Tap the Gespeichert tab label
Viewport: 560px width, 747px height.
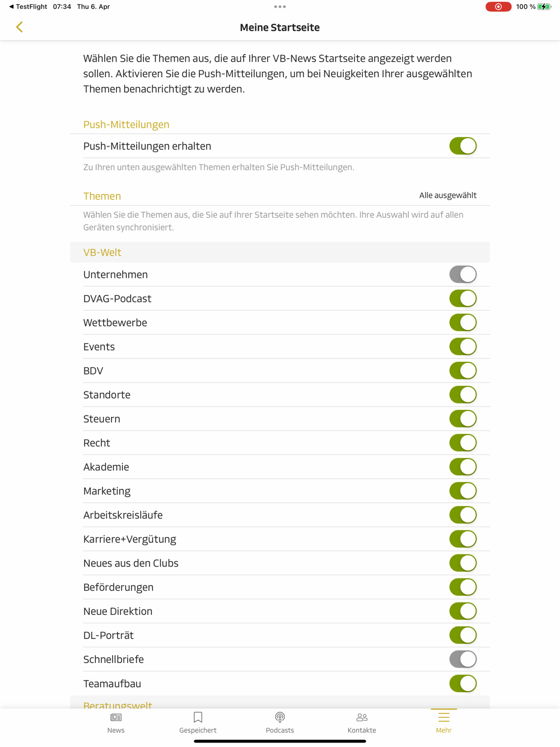click(x=198, y=730)
